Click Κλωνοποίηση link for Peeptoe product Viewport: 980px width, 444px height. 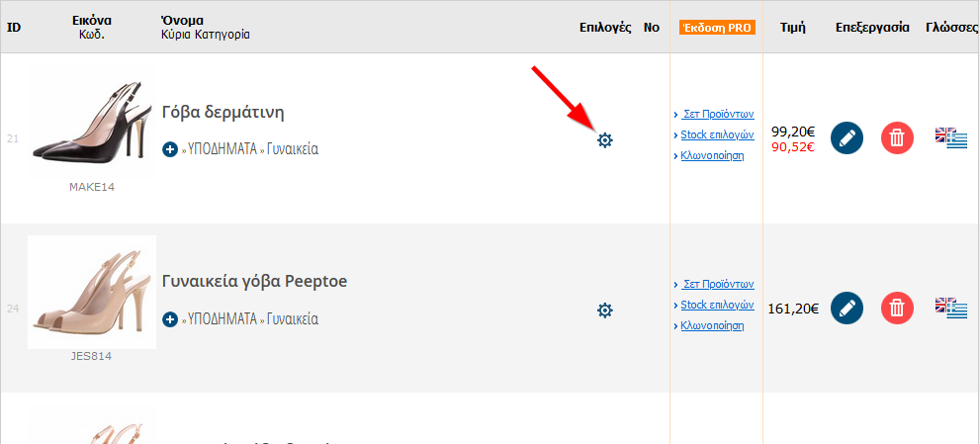pos(712,325)
